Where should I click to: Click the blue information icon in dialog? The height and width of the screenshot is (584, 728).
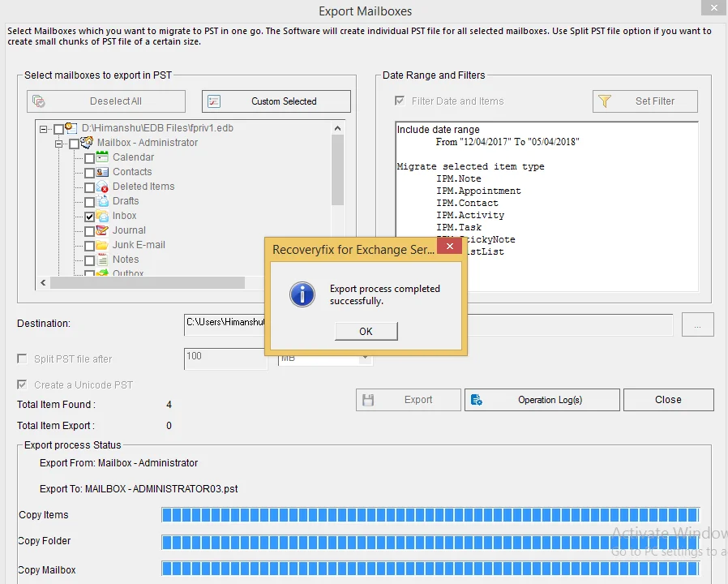pyautogui.click(x=302, y=294)
